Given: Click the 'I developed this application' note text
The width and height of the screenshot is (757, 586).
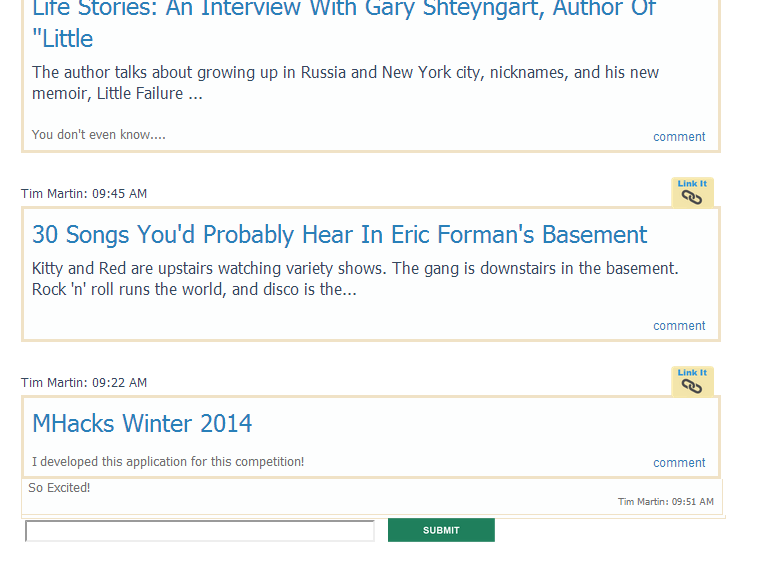Looking at the screenshot, I should (168, 462).
